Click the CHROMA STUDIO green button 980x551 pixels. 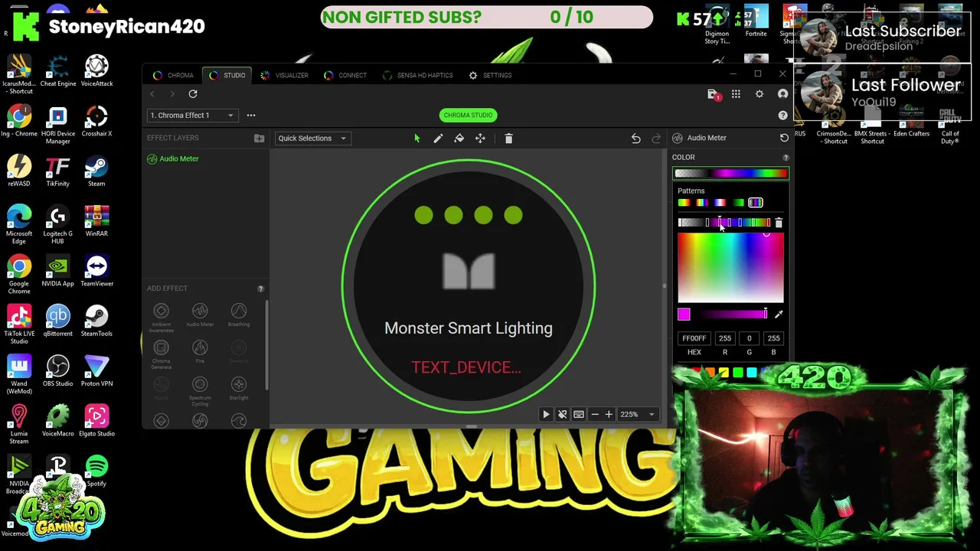(x=468, y=115)
